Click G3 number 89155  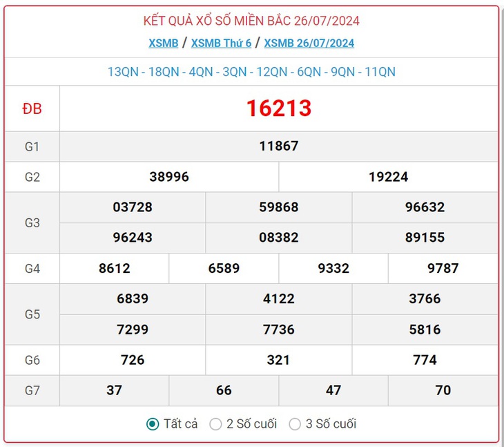point(425,238)
